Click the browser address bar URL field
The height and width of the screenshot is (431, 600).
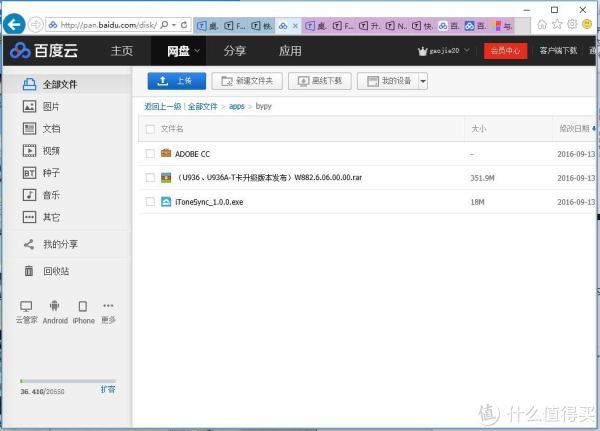tap(109, 25)
